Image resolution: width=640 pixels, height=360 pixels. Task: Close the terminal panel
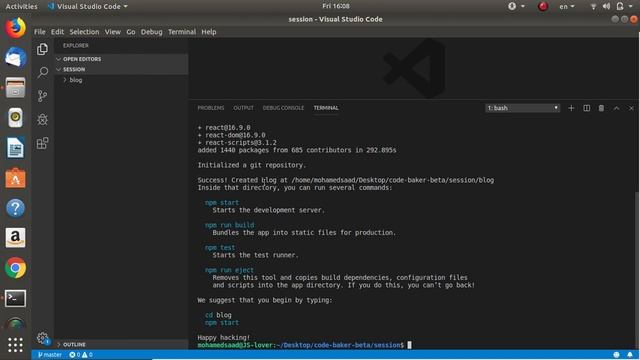point(631,108)
